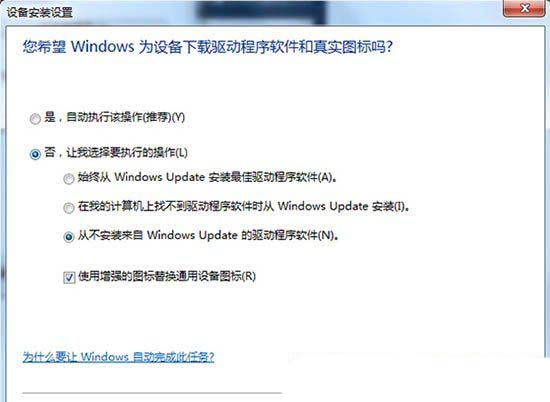Click the label text 使用增强的图标替换通用设备图标(R)

167,276
